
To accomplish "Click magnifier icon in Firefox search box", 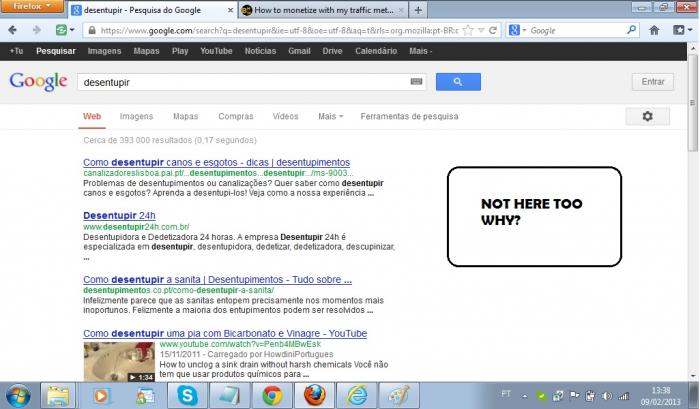I will pos(631,30).
